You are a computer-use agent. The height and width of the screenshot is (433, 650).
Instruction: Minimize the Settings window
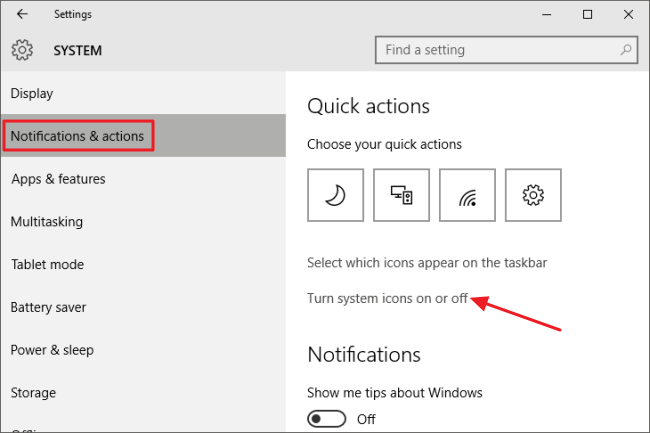tap(547, 15)
